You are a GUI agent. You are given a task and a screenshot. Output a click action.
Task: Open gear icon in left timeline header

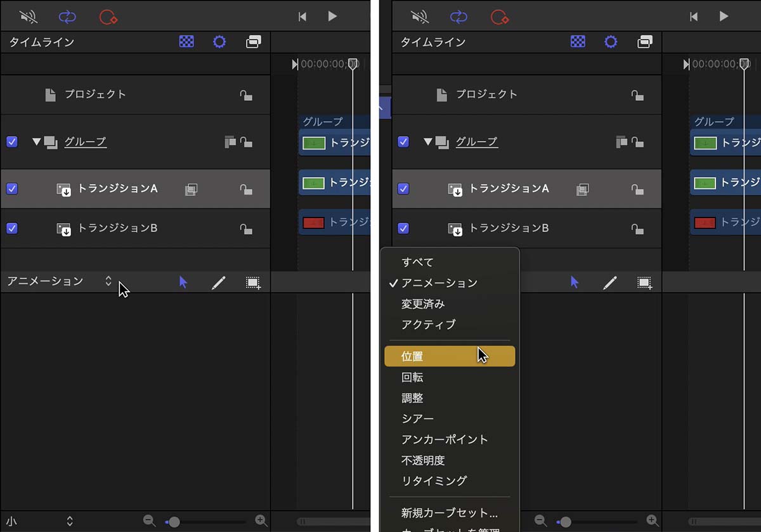[x=219, y=42]
